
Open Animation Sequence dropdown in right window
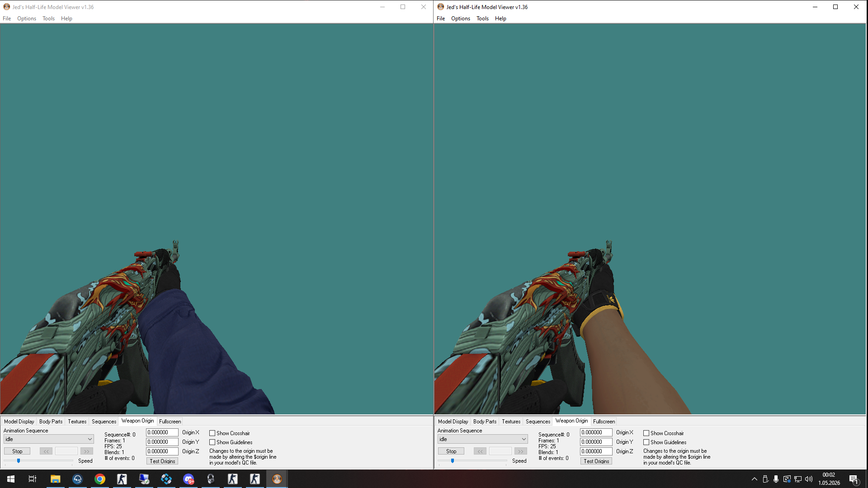(483, 439)
